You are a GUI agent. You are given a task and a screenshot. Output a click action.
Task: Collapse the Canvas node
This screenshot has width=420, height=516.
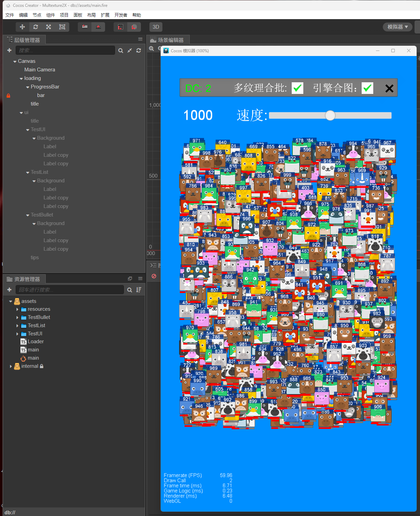(15, 61)
